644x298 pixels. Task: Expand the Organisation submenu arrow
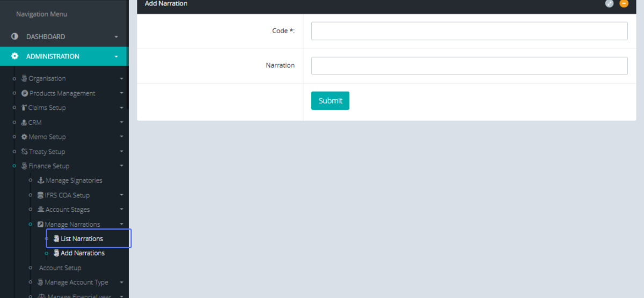click(x=121, y=79)
